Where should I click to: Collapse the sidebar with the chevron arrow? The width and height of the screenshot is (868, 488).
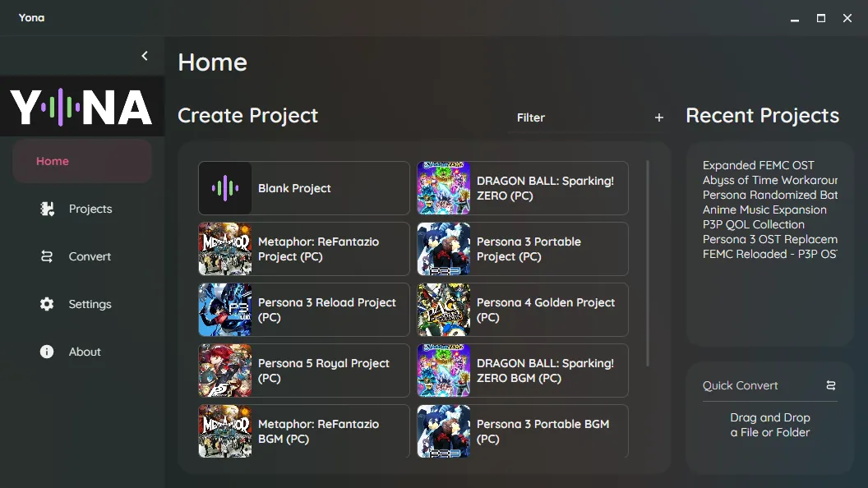[145, 56]
